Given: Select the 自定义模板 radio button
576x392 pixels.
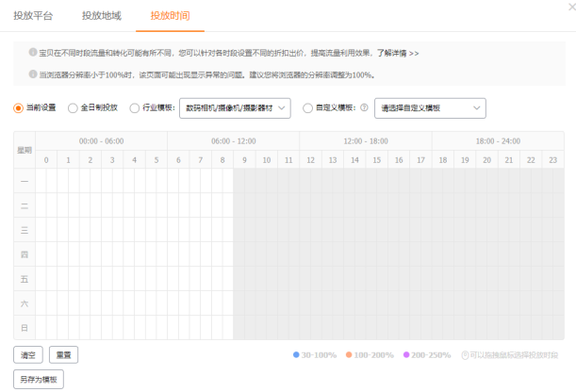Looking at the screenshot, I should point(307,108).
